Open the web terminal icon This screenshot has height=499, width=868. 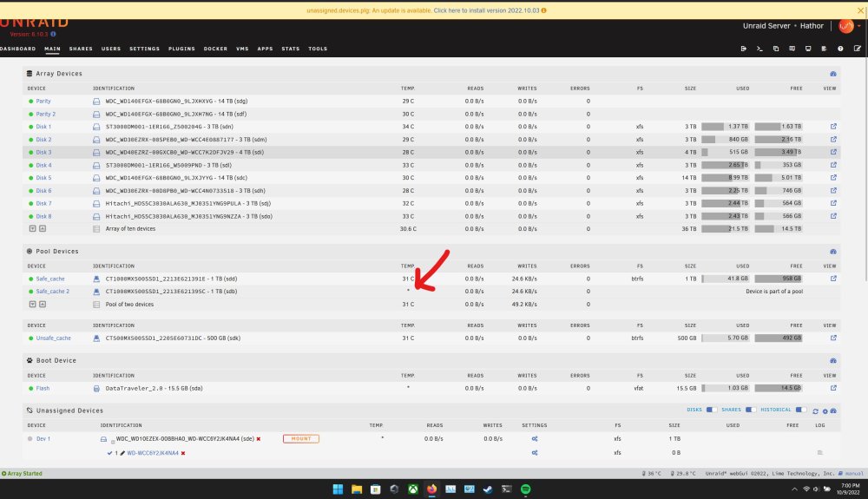(759, 49)
